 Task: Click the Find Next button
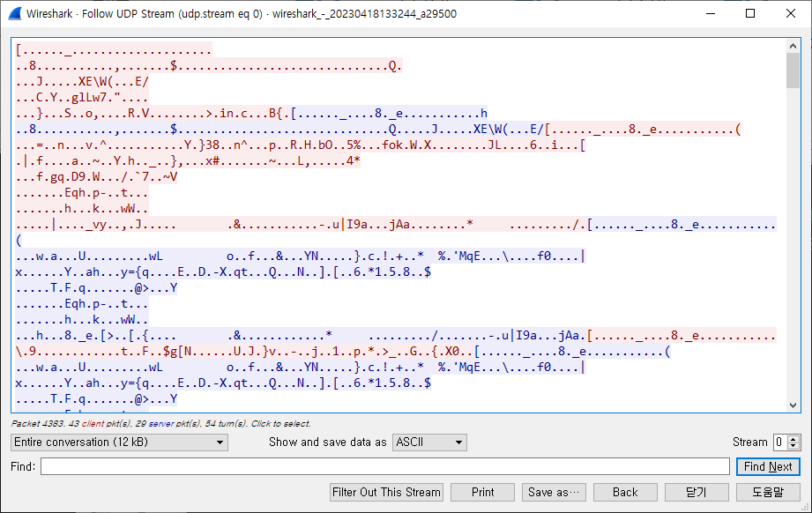point(768,466)
